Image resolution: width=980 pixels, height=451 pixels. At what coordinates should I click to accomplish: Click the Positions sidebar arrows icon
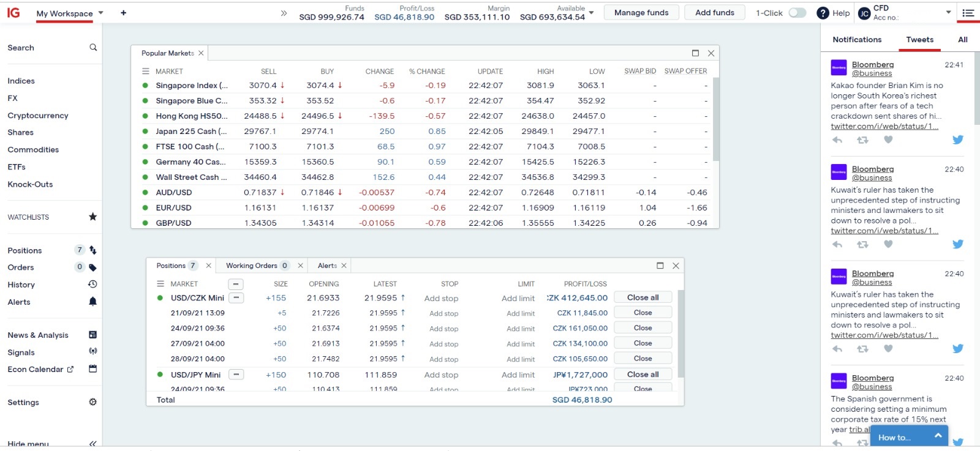click(92, 250)
